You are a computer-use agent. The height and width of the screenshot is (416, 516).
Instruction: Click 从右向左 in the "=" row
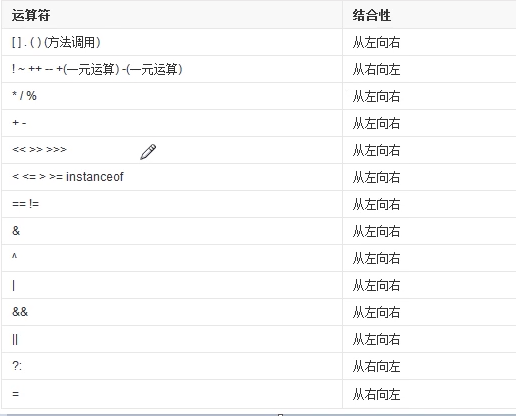(x=376, y=394)
